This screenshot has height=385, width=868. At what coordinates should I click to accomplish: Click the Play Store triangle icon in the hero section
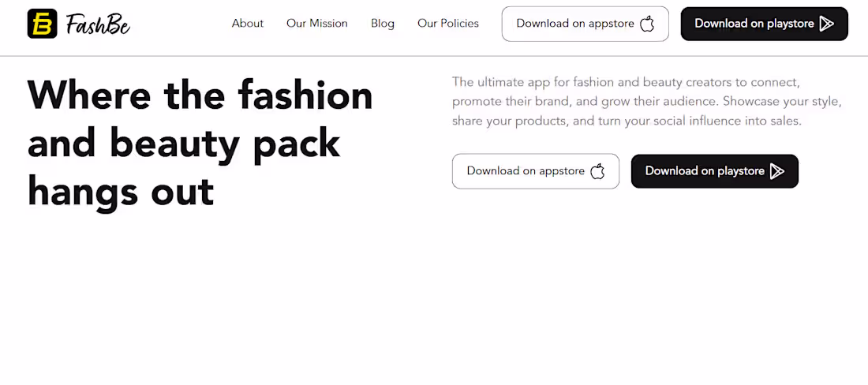click(776, 171)
